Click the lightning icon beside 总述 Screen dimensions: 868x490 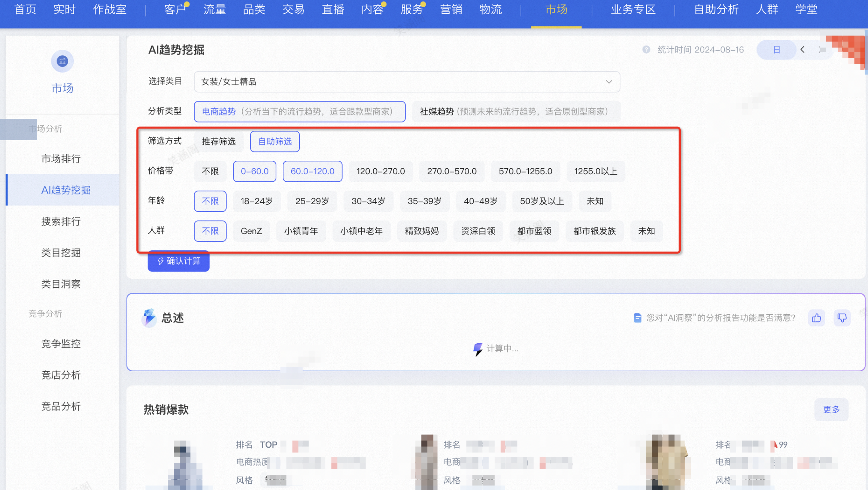click(x=149, y=318)
